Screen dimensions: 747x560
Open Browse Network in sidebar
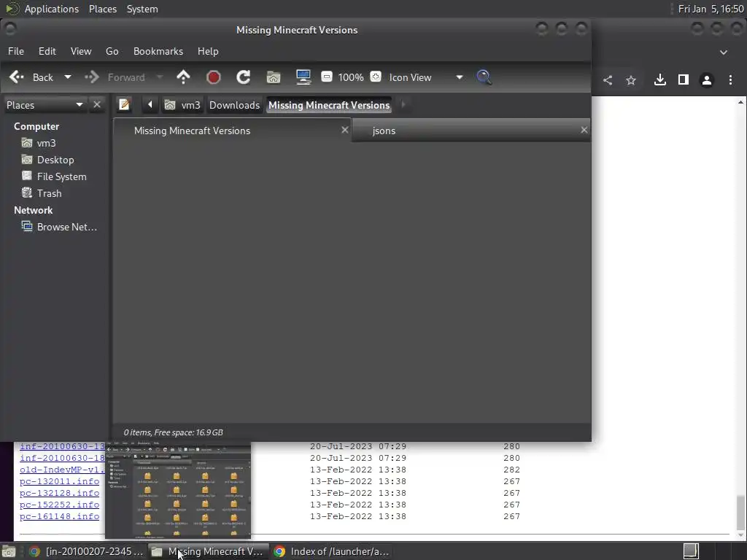[x=59, y=227]
